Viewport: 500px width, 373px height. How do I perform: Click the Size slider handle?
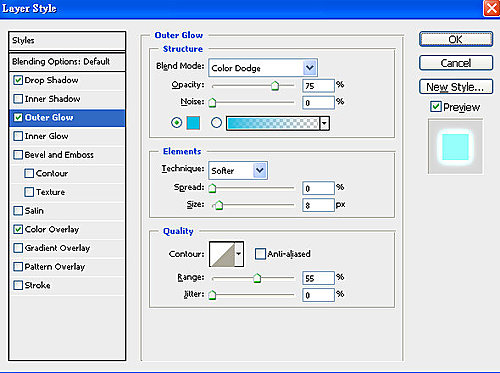click(x=219, y=205)
